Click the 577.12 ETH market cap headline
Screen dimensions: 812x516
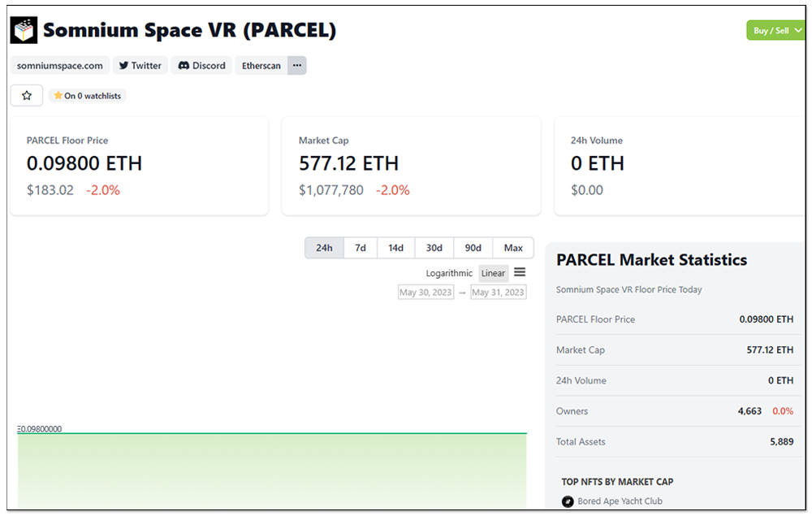click(x=348, y=163)
